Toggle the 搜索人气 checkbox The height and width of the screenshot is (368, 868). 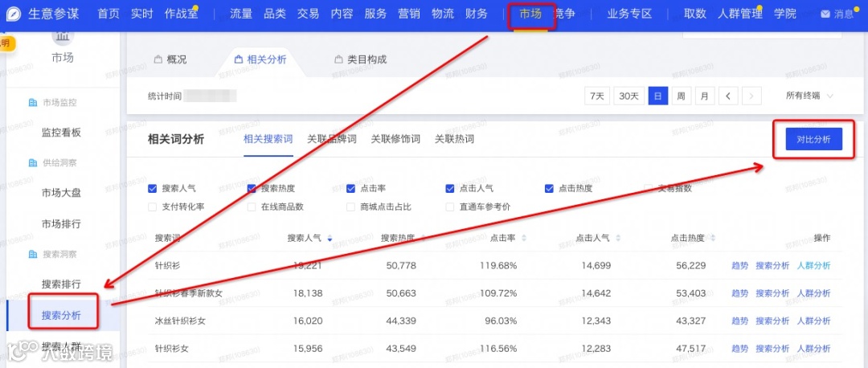[153, 188]
